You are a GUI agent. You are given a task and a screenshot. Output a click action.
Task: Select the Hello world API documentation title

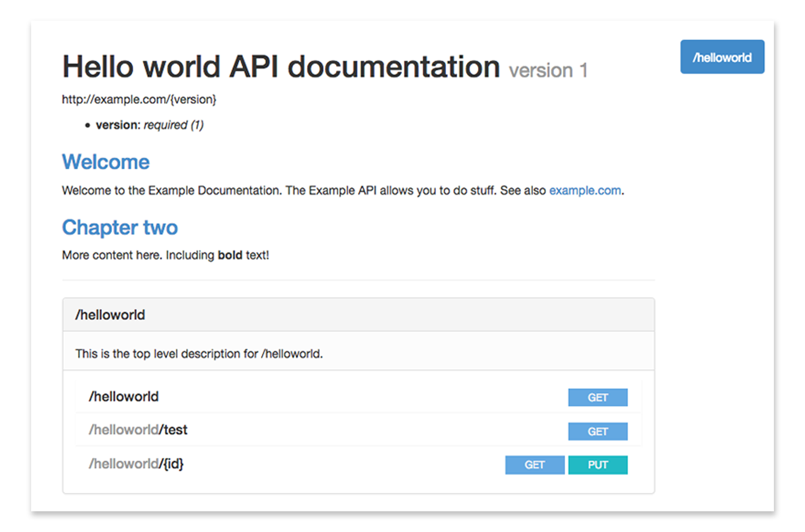[280, 65]
